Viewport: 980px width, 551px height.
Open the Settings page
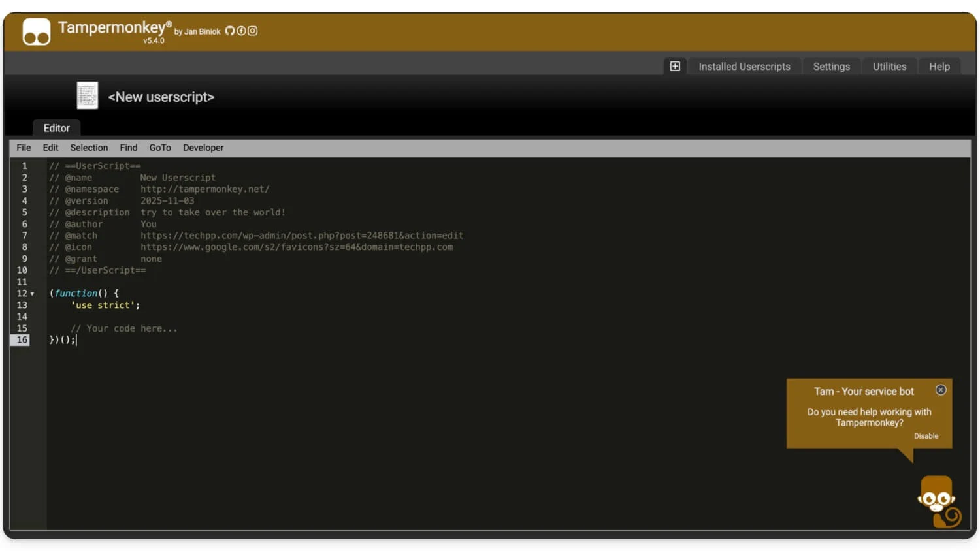(x=831, y=66)
